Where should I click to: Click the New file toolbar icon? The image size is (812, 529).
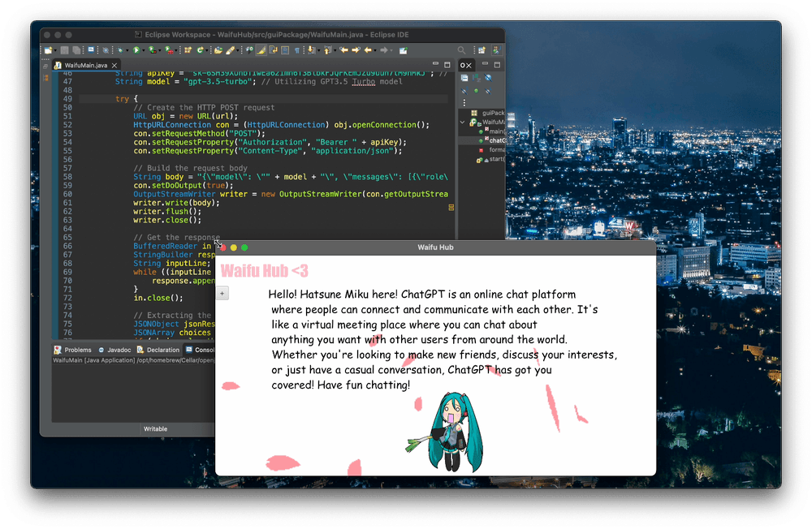[48, 50]
